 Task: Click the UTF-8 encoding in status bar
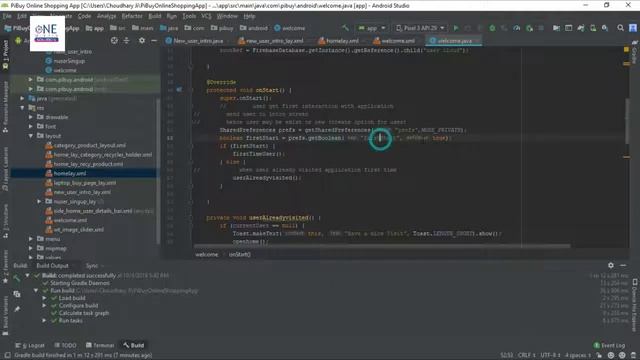click(550, 355)
